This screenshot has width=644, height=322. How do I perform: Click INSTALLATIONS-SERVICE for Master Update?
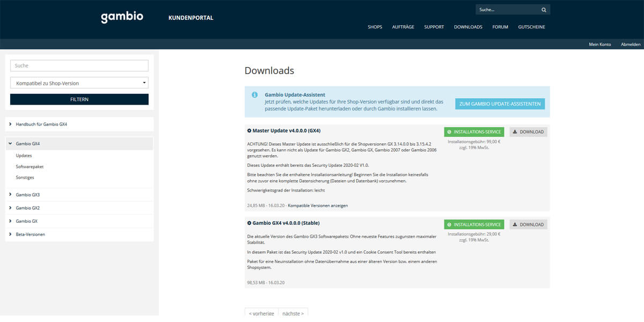474,131
